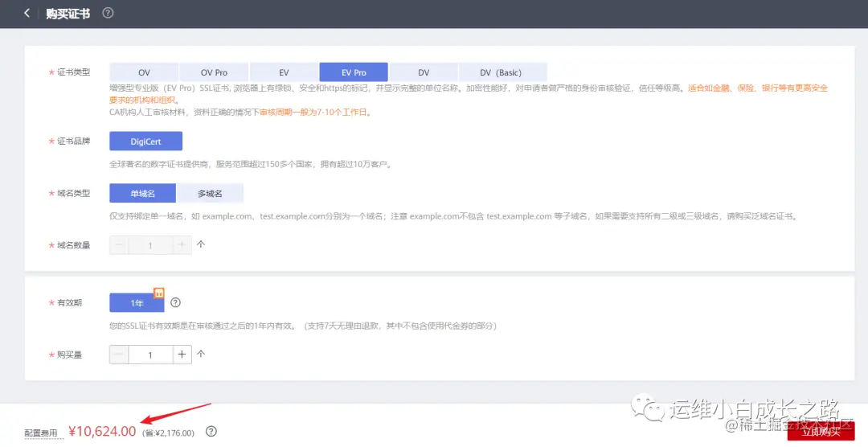The image size is (868, 447).
Task: Select 单域名 domain type
Action: [x=143, y=193]
